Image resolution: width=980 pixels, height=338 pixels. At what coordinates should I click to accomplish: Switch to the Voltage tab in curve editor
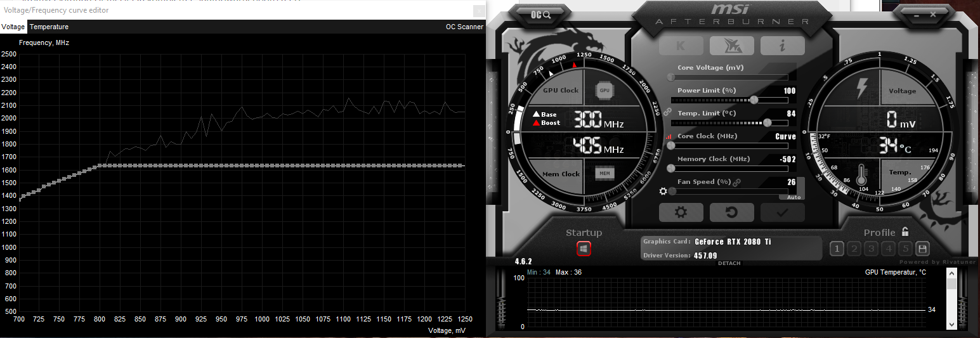click(13, 27)
